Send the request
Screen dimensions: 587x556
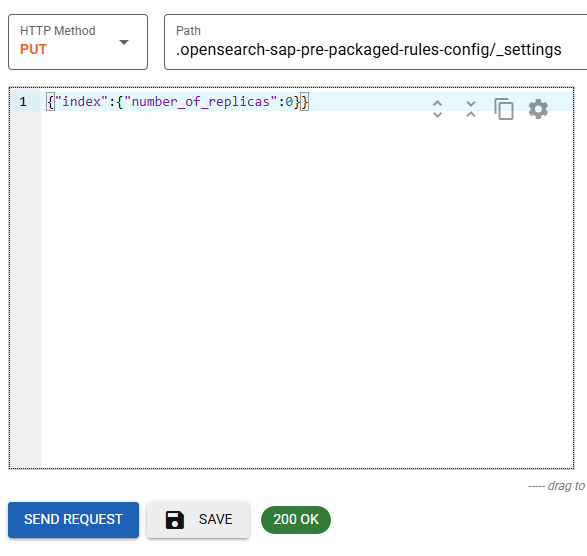[73, 520]
